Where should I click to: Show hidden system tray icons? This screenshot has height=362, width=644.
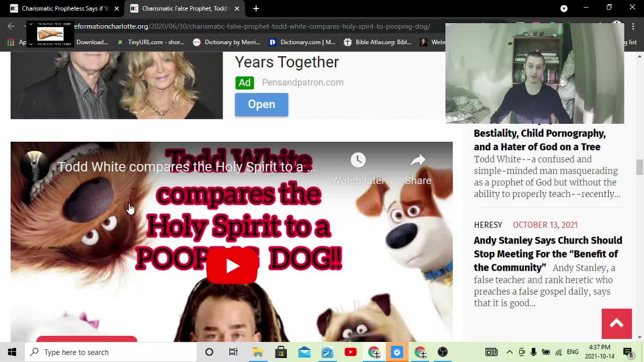click(x=510, y=352)
